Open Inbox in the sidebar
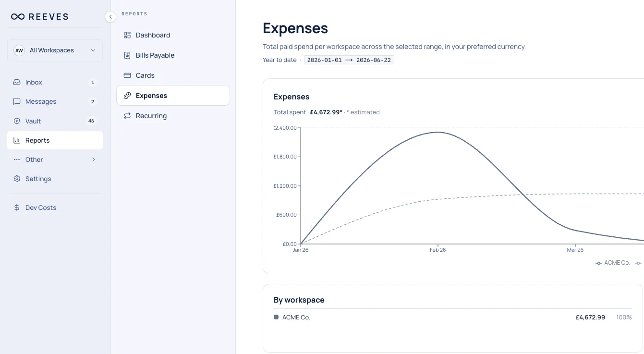Screen dimensions: 644x354 [55, 83]
